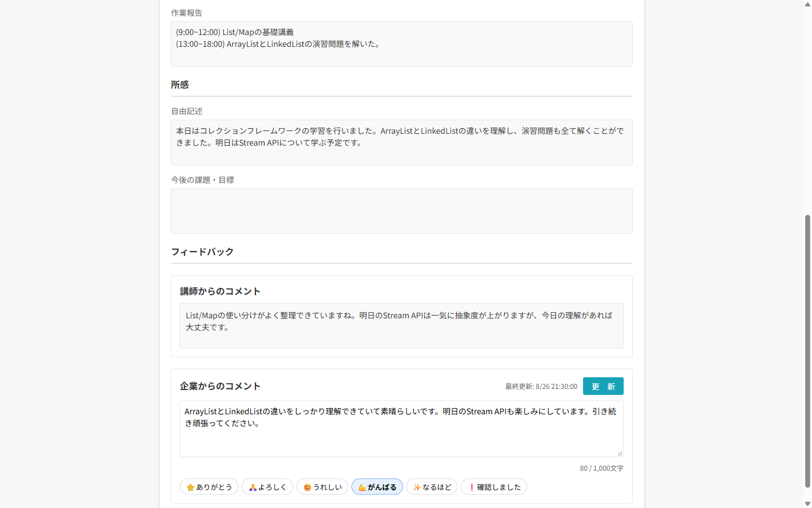
Task: Toggle the うれしい reaction chip
Action: tap(323, 487)
